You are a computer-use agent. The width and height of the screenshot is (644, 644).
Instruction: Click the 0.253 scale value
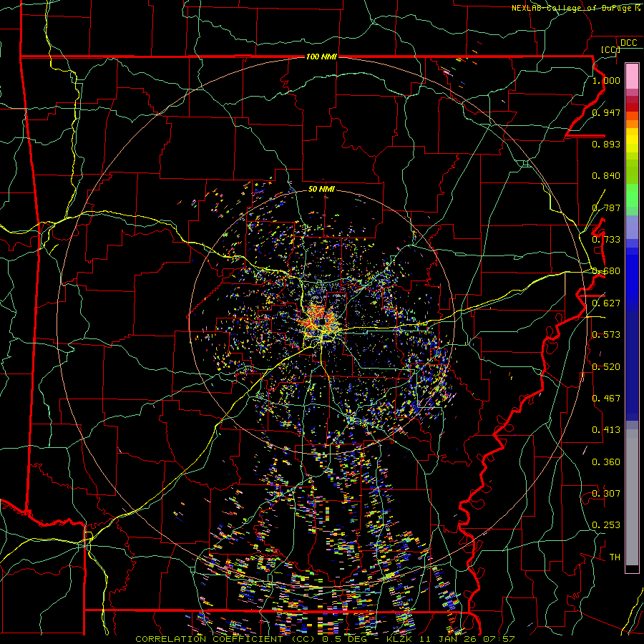[606, 525]
